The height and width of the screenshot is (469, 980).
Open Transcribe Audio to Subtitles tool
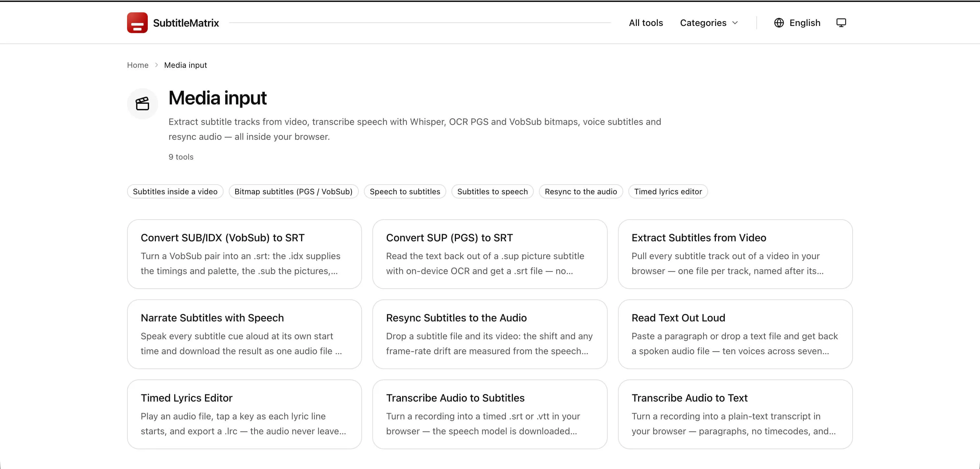(x=490, y=414)
